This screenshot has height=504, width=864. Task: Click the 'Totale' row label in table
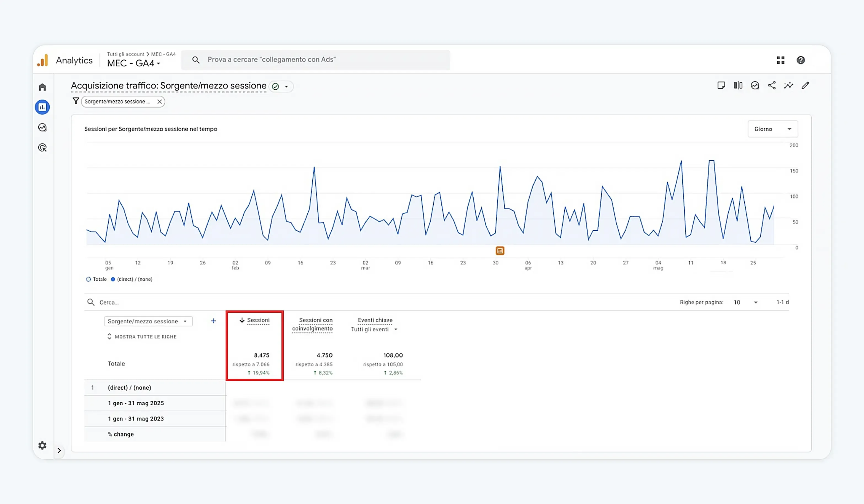tap(116, 363)
